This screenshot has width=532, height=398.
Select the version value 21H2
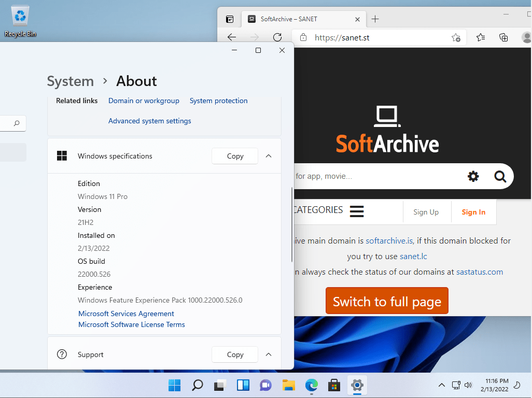click(x=86, y=222)
